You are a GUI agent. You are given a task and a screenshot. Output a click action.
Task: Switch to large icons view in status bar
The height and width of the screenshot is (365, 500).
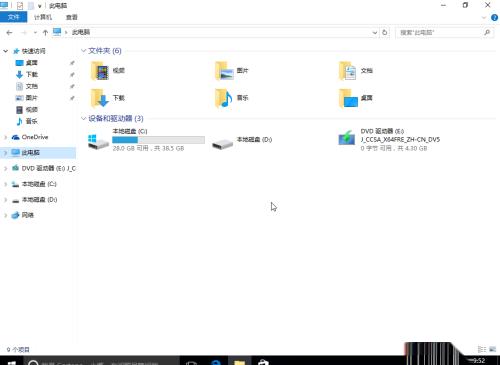tap(492, 349)
